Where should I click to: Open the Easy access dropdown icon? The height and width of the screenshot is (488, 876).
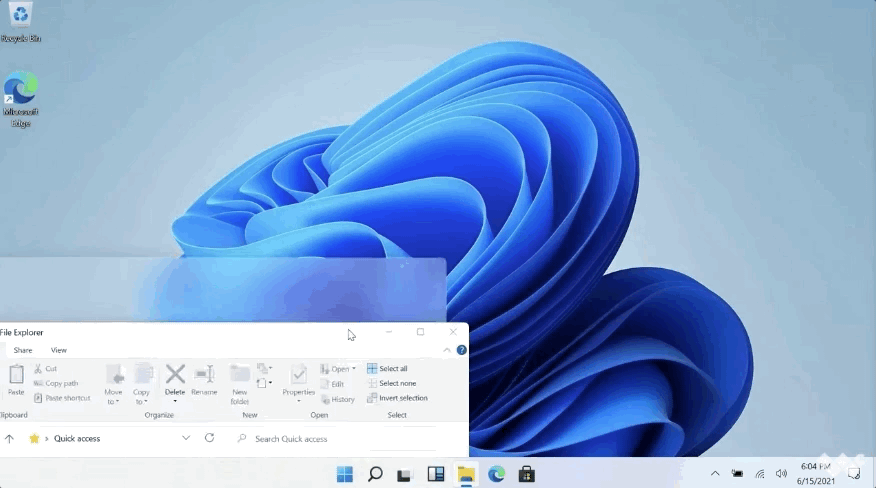click(x=264, y=383)
